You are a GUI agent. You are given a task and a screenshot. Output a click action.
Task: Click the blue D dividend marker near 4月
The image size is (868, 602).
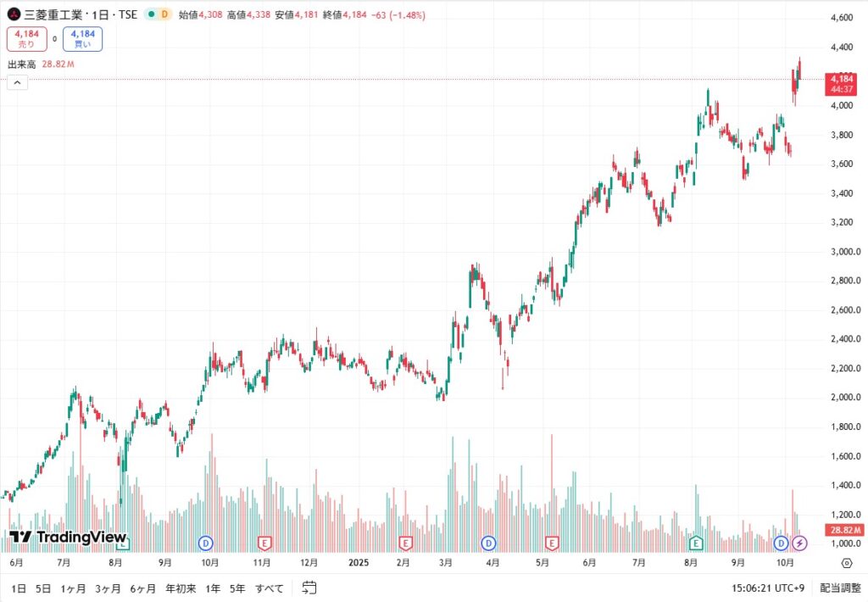tap(489, 543)
